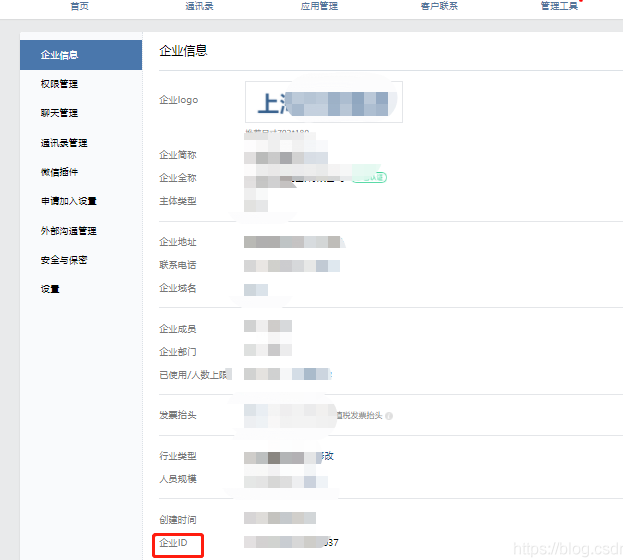
Task: Select 通讯录管理 in the sidebar
Action: [x=64, y=143]
